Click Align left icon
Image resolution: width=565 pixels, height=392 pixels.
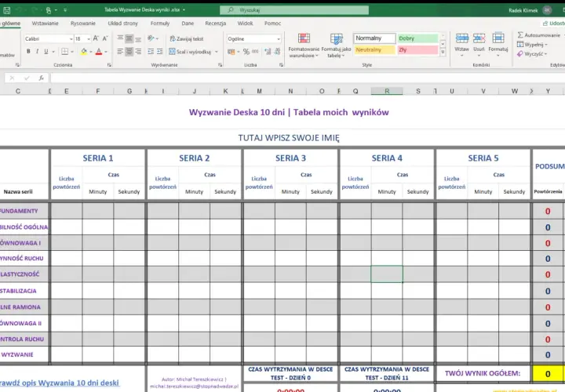tap(120, 52)
